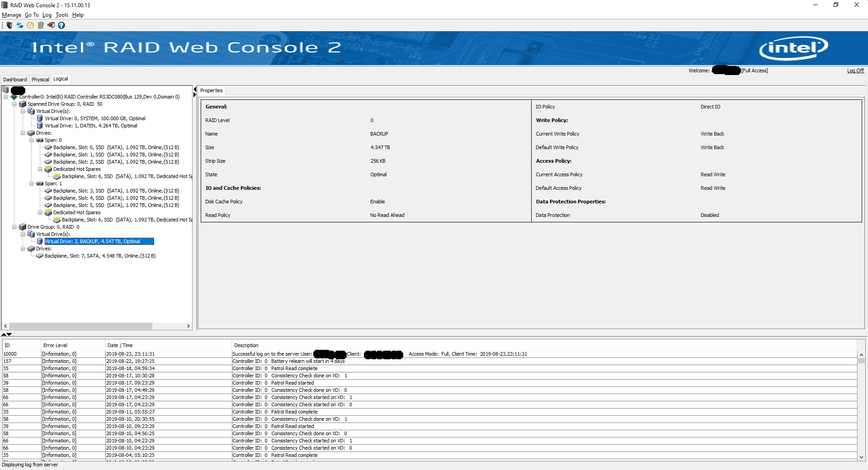
Task: Click splitter down triangle above log panel
Action: coord(9,334)
